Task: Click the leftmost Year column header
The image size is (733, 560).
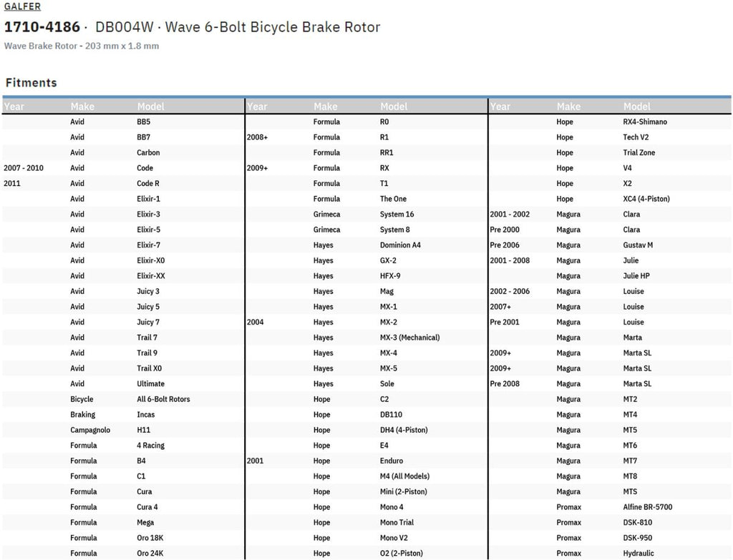Action: pyautogui.click(x=14, y=107)
